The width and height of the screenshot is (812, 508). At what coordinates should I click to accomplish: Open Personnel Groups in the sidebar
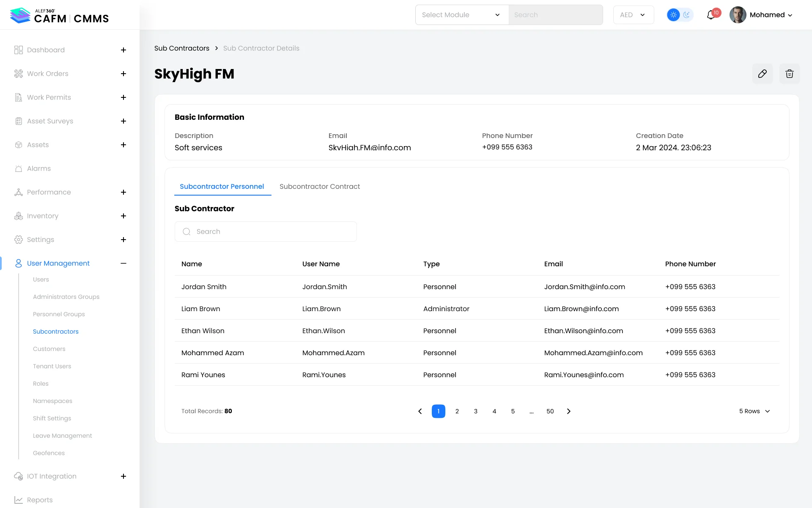pyautogui.click(x=59, y=315)
